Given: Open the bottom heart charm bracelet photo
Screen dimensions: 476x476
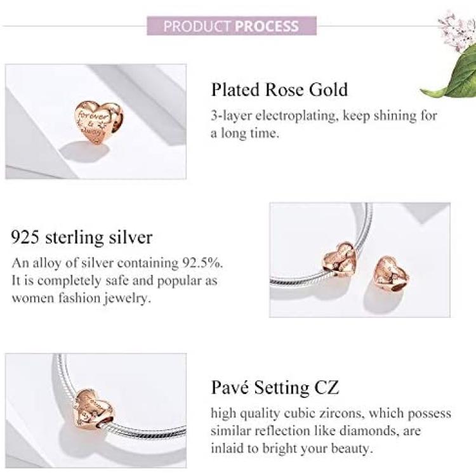Looking at the screenshot, I should [x=96, y=411].
